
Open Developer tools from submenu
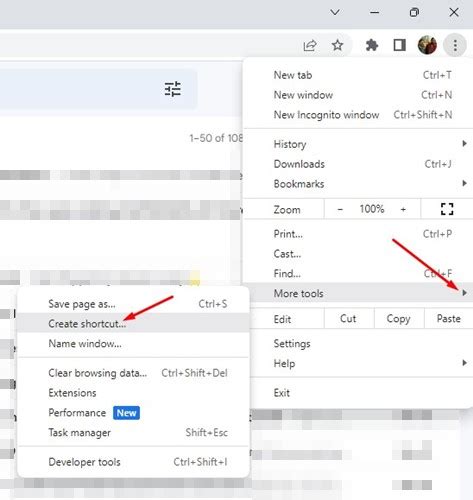point(133,462)
